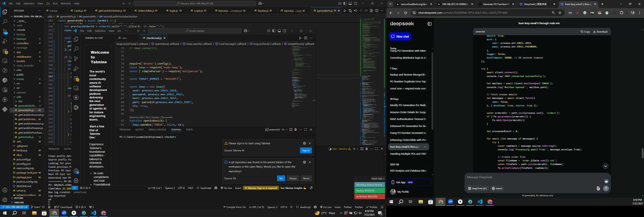Toggle panel layout in Devoms title bar
Image resolution: width=644 pixels, height=217 pixels.
[x=350, y=3]
